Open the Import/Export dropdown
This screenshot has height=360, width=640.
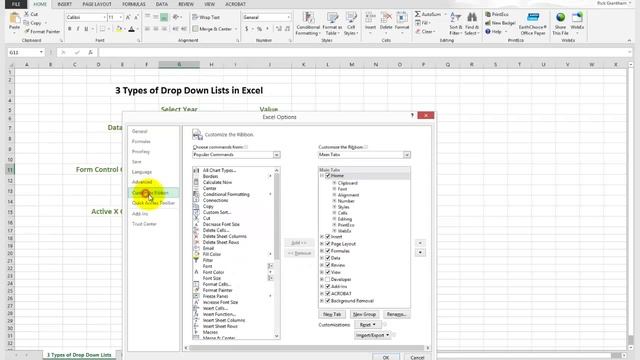click(x=373, y=335)
